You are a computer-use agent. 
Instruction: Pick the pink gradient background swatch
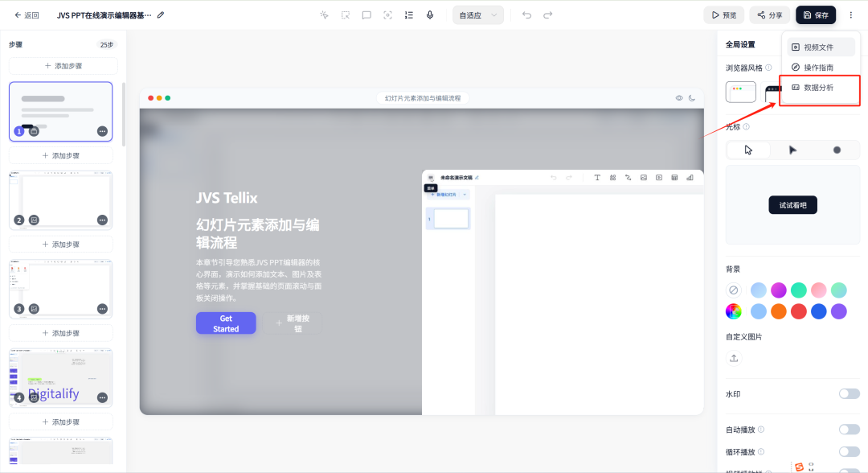click(819, 290)
